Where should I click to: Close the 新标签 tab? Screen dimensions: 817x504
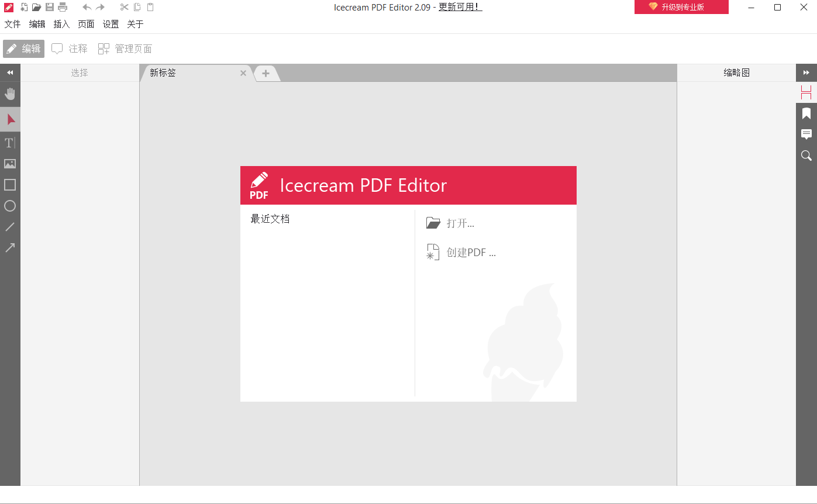tap(243, 73)
